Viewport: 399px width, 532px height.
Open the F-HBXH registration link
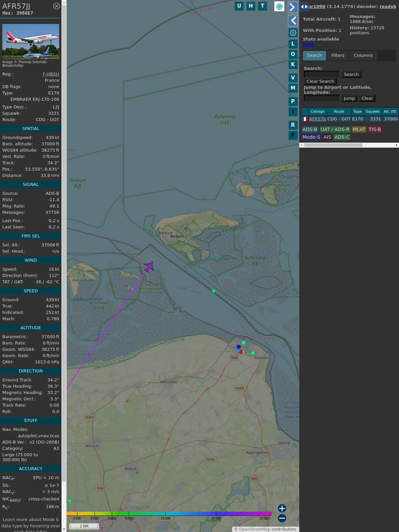[x=51, y=74]
